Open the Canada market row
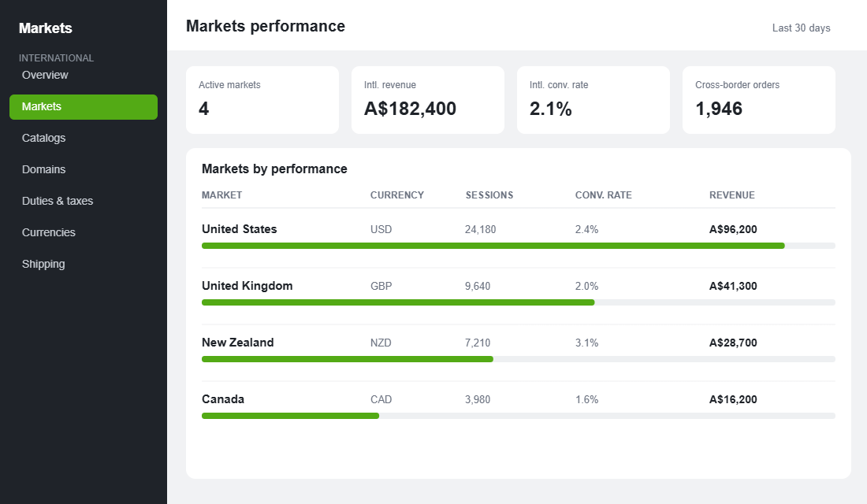 click(x=518, y=409)
